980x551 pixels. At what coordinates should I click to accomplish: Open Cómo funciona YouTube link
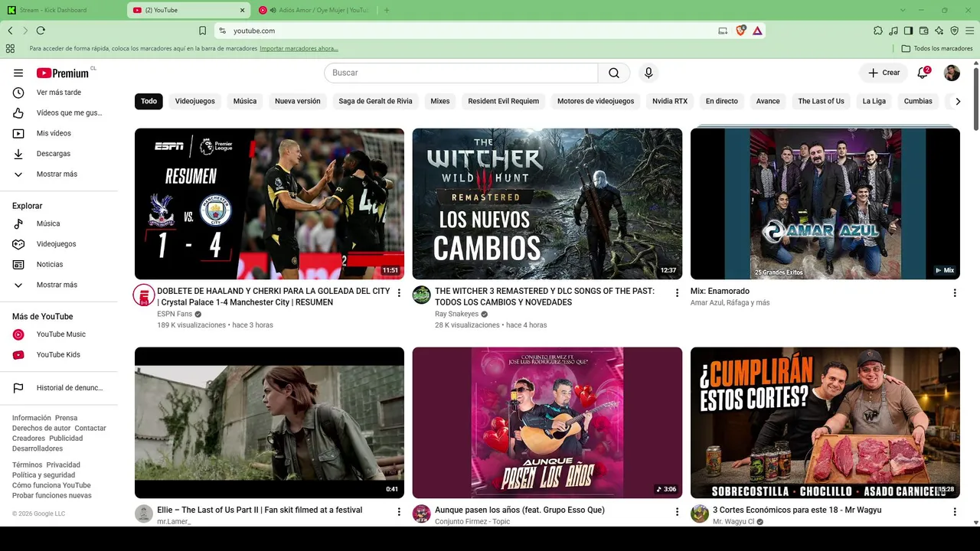(51, 485)
